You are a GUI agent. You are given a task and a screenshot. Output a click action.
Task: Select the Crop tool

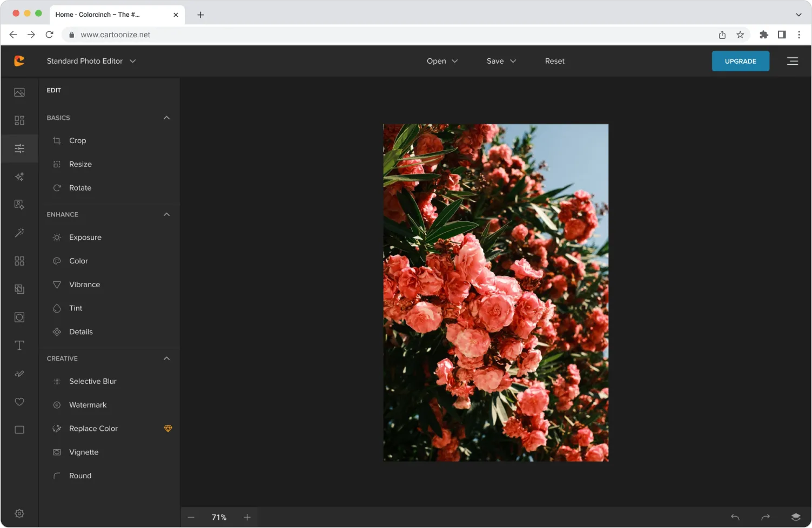coord(77,140)
